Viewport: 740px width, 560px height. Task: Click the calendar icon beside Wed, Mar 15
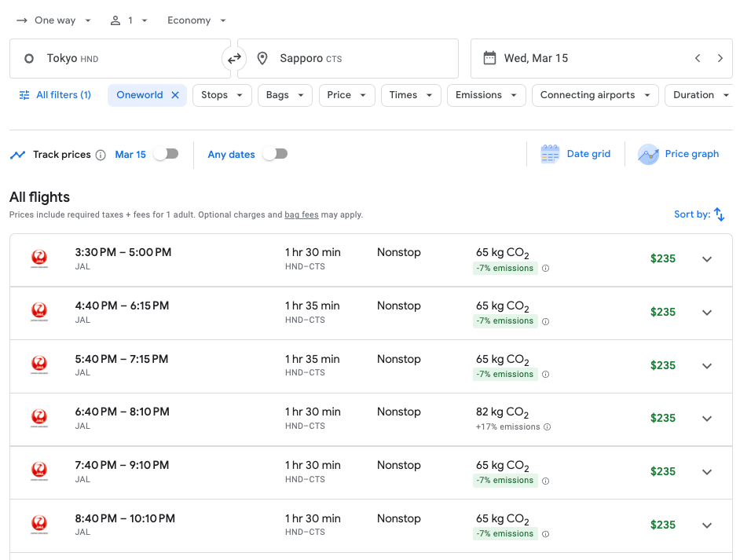pyautogui.click(x=489, y=57)
